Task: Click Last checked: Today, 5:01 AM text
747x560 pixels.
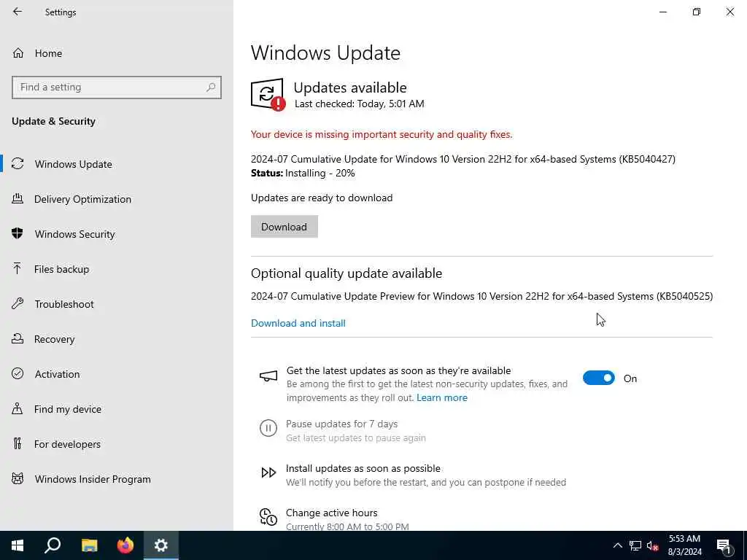Action: pyautogui.click(x=359, y=104)
